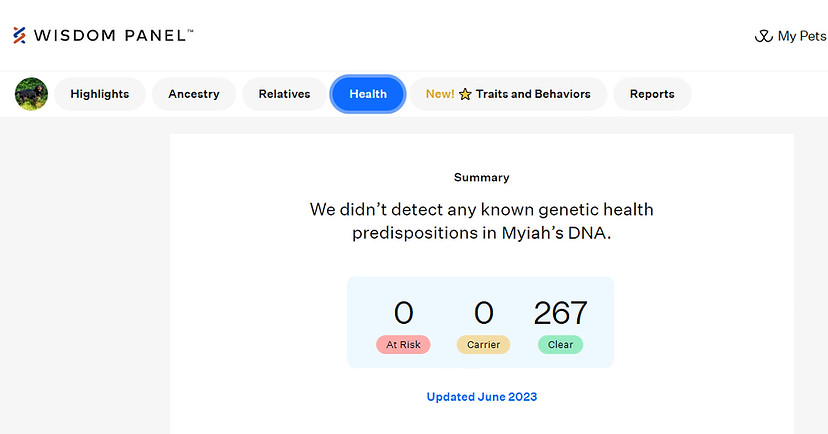Open the Traits and Behaviors tab
828x434 pixels.
pos(508,94)
